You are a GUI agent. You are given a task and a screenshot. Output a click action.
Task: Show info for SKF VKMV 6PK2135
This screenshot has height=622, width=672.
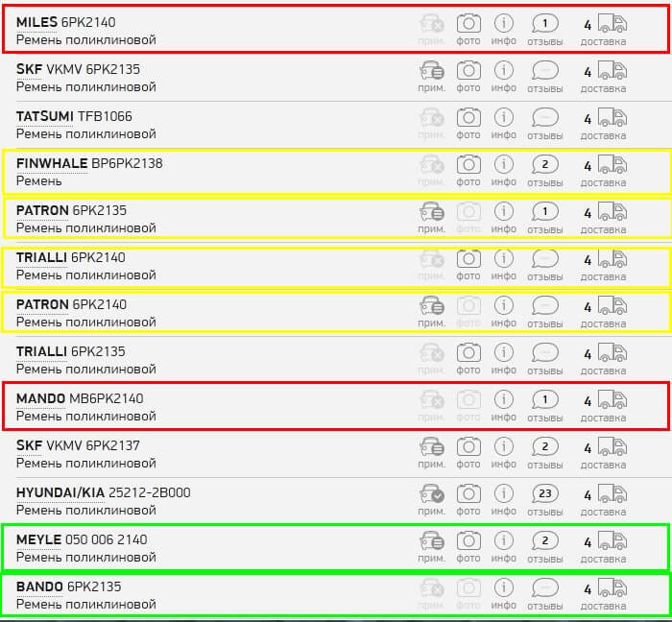coord(504,75)
